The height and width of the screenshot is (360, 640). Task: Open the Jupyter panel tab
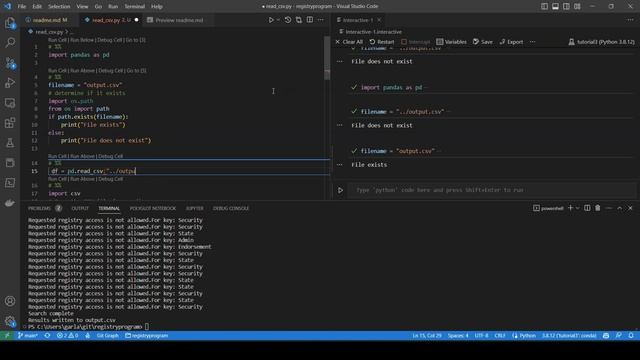[195, 208]
